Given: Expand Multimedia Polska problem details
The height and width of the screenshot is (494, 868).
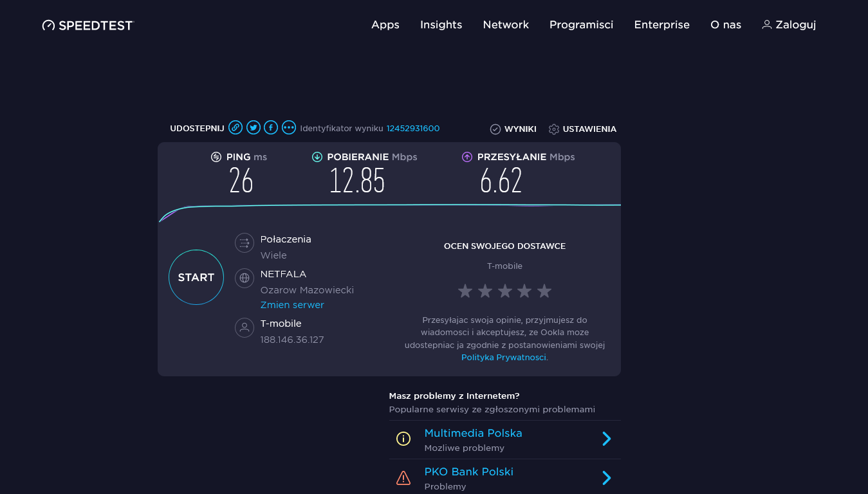Looking at the screenshot, I should click(x=606, y=439).
